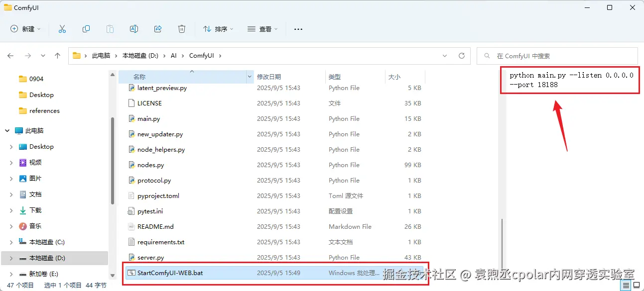
Task: Open the See more ellipsis menu
Action: coord(298,29)
